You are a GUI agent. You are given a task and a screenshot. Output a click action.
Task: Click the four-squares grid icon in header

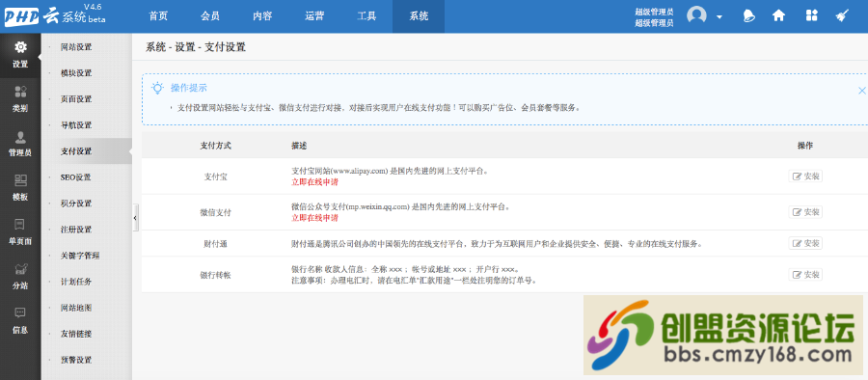click(x=811, y=15)
